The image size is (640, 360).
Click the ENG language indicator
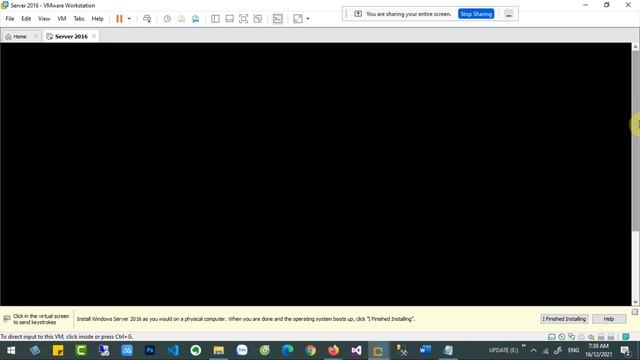click(573, 350)
